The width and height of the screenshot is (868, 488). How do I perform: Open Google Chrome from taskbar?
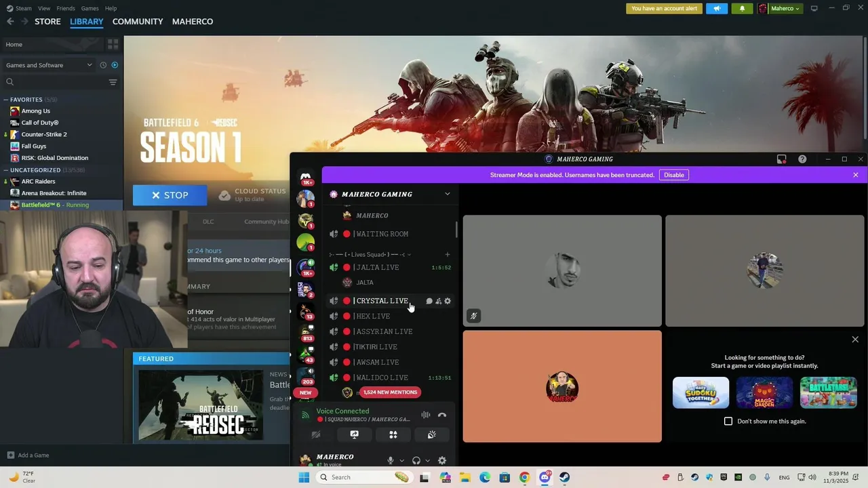[524, 477]
